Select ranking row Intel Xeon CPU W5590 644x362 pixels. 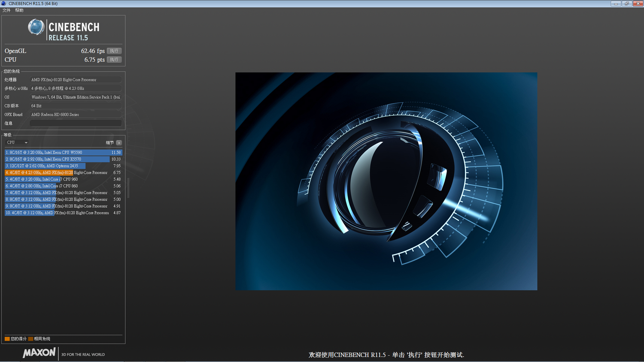[64, 152]
